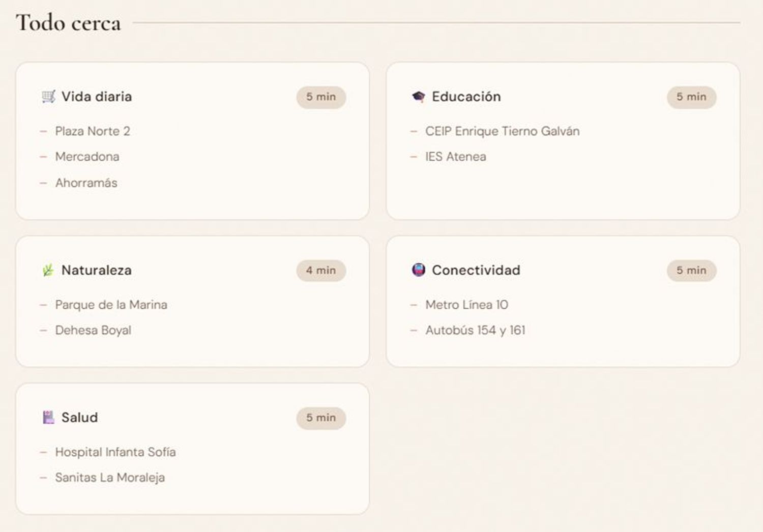Screen dimensions: 763x532
Task: Click the 5 min badge on Conectividad
Action: click(x=691, y=271)
